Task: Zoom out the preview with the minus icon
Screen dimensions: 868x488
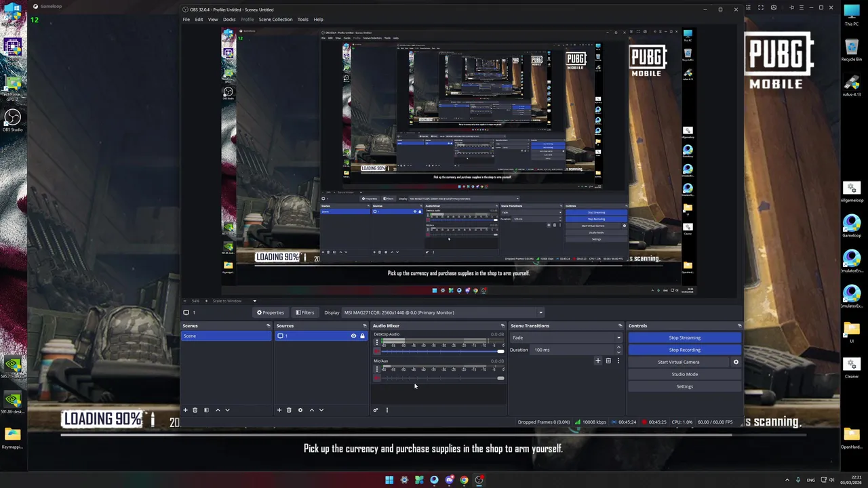Action: click(186, 301)
